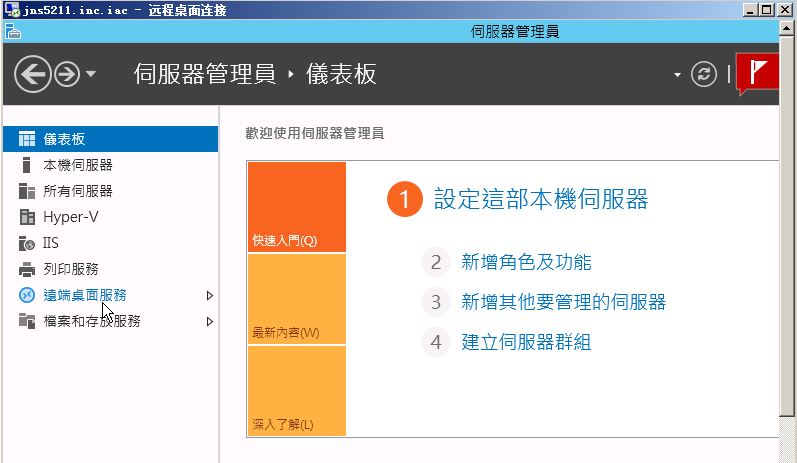Click 儀表板 in the breadcrumb header
This screenshot has width=797, height=463.
coord(341,74)
